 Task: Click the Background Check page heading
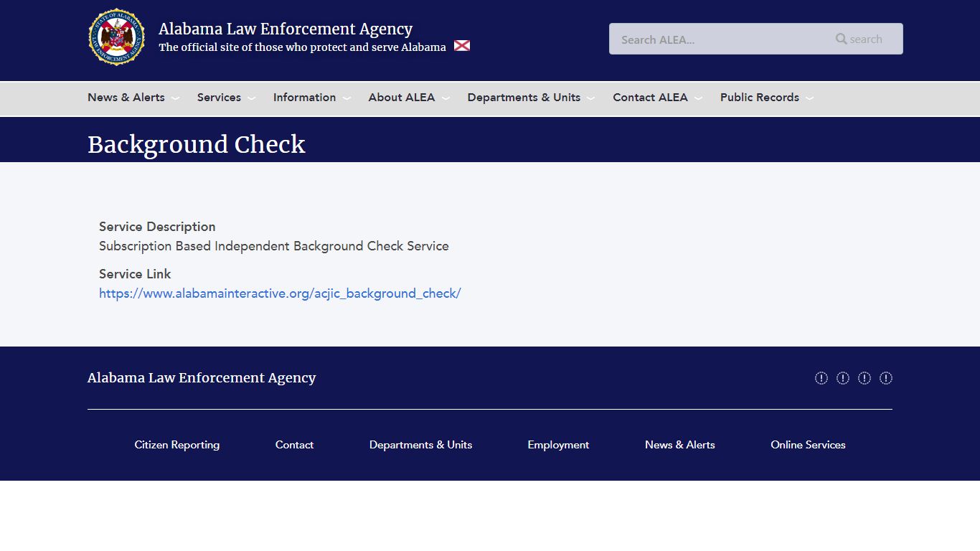coord(197,144)
